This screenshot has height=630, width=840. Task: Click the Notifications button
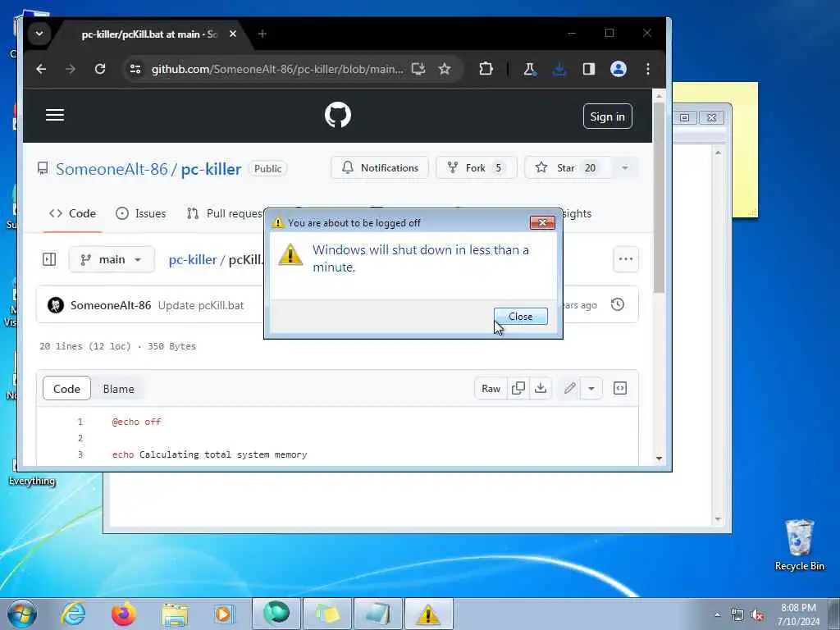click(x=380, y=167)
